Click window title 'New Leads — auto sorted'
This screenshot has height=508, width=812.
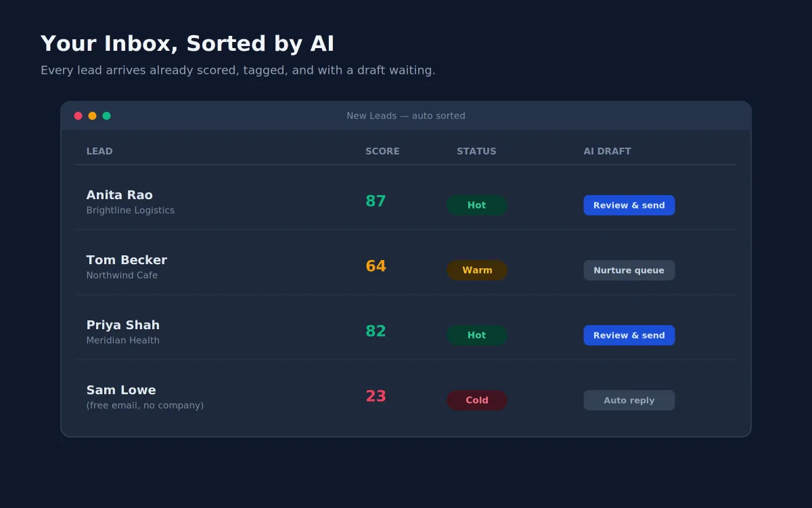406,116
